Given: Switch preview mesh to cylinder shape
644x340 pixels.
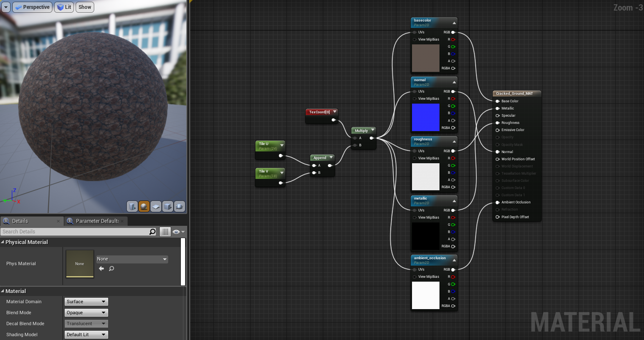Looking at the screenshot, I should [132, 206].
